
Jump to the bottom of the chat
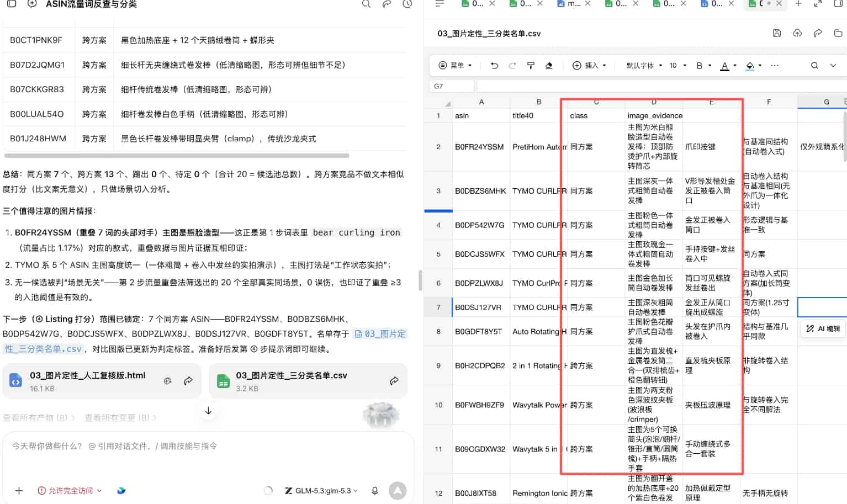pos(208,411)
